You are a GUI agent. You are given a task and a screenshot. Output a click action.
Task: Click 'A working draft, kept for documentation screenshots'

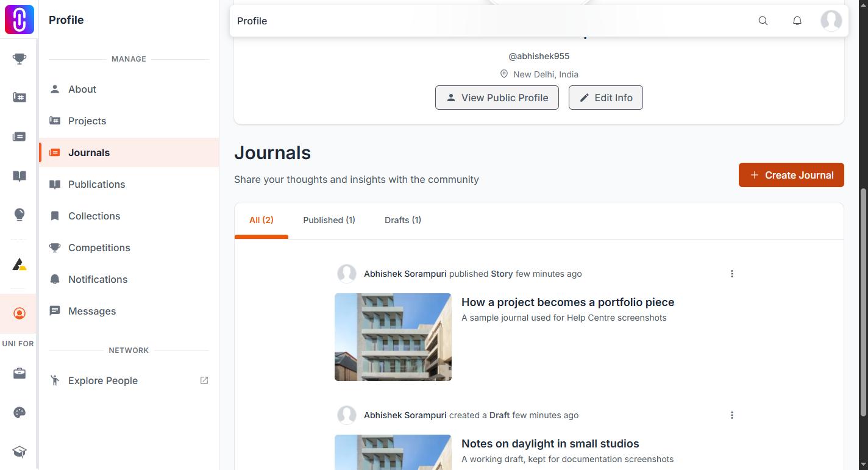click(x=567, y=459)
